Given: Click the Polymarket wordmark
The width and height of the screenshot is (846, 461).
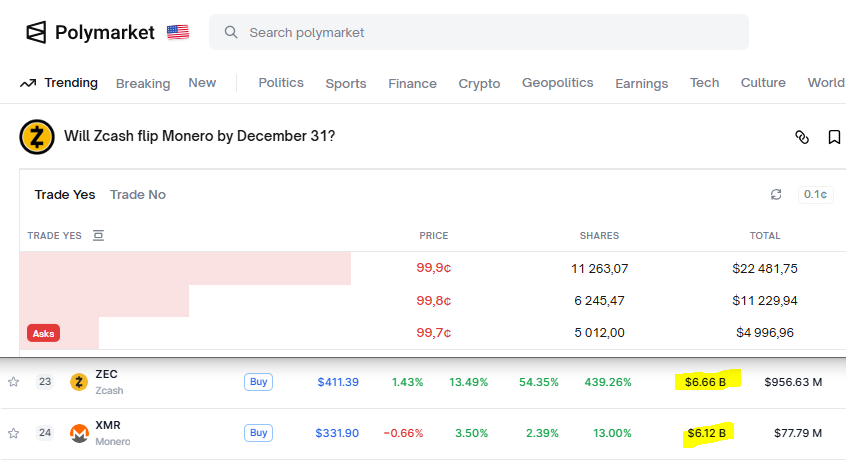Looking at the screenshot, I should [105, 32].
